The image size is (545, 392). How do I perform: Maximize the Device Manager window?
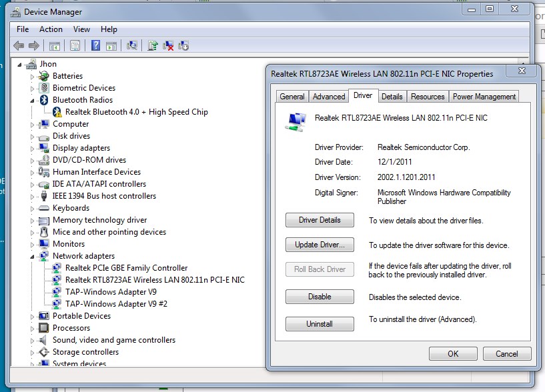[x=490, y=9]
